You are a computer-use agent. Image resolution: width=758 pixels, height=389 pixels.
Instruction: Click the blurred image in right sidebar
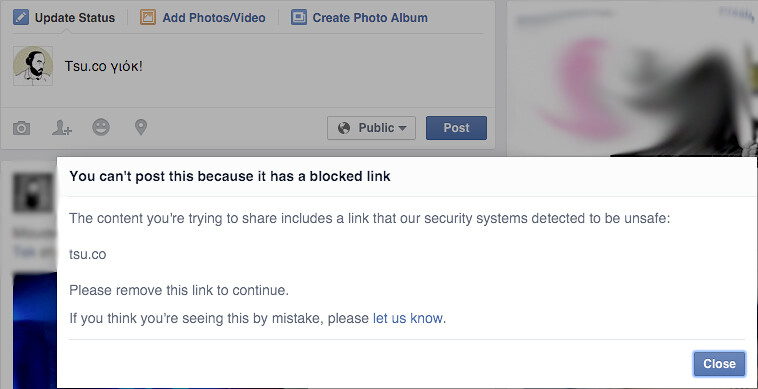632,80
